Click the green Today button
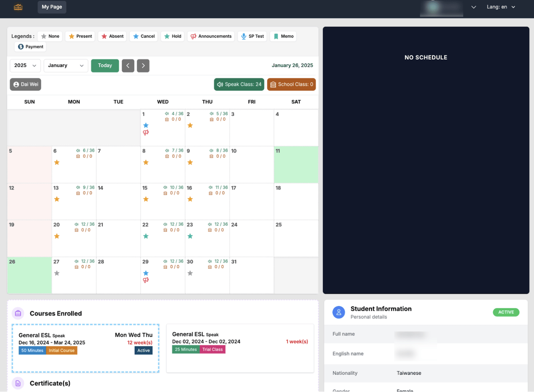Screen dimensions: 534x392 tap(105, 66)
